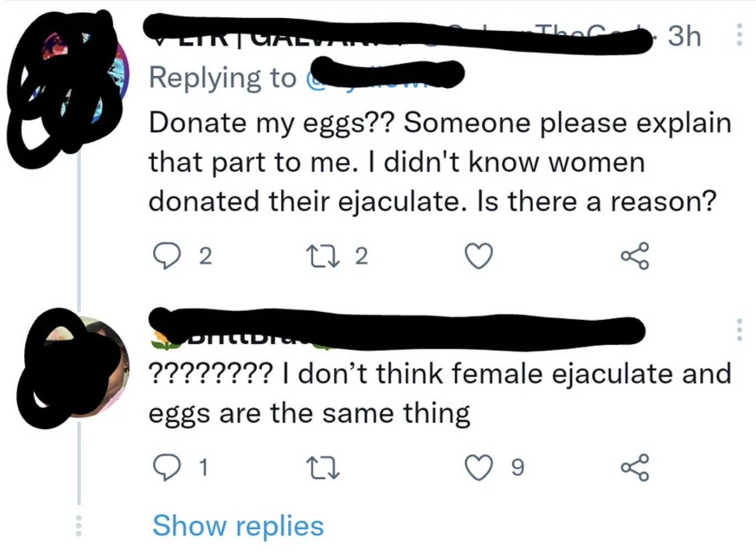Share the first tweet
The width and height of the screenshot is (756, 555).
635,255
